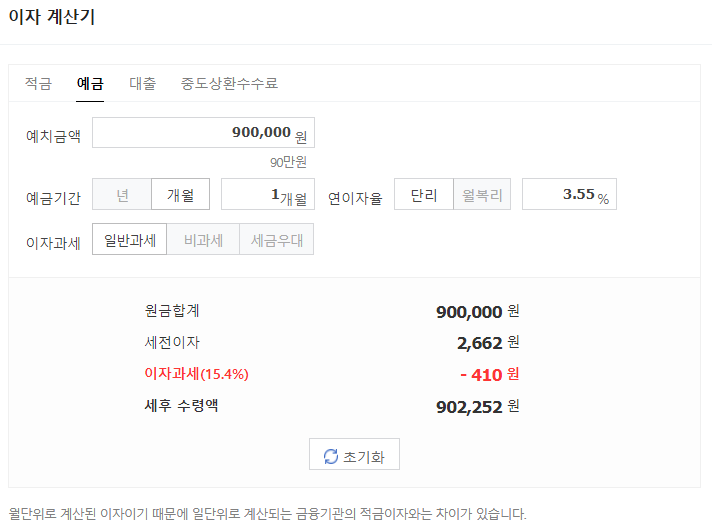The image size is (712, 526).
Task: Click the 예치금액 input field
Action: click(203, 133)
